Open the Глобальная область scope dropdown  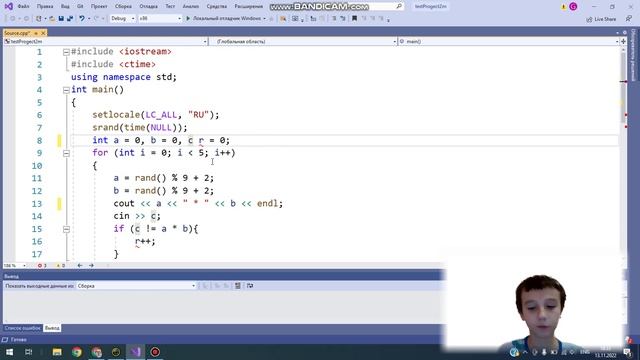302,42
